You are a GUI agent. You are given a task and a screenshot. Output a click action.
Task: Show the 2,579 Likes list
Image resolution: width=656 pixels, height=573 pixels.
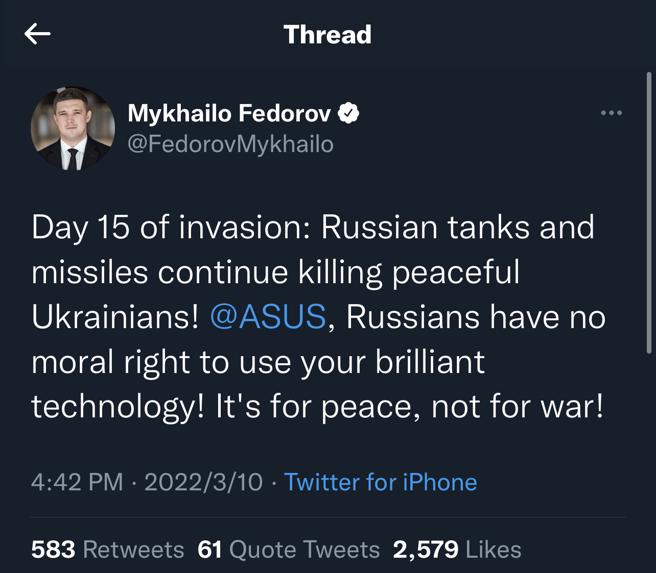(x=457, y=549)
